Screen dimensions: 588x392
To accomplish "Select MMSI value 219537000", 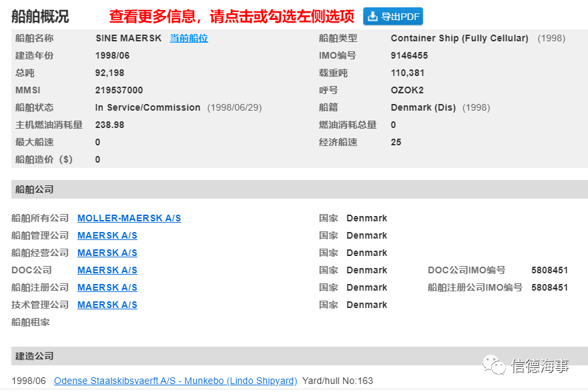I will click(119, 90).
